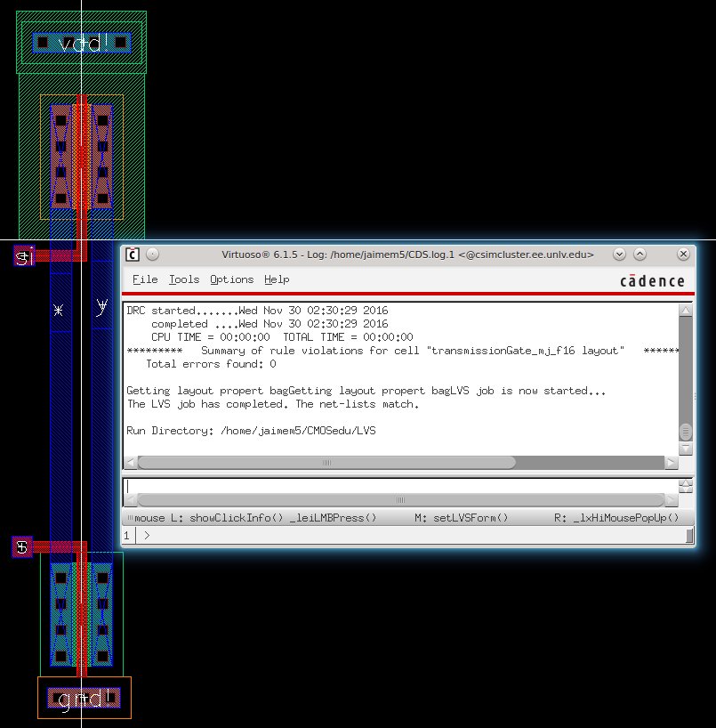Click the command input right scroll arrow

tap(671, 500)
